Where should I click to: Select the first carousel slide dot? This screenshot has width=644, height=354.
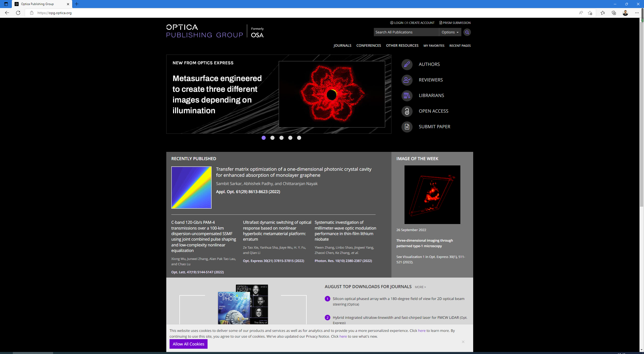click(263, 138)
